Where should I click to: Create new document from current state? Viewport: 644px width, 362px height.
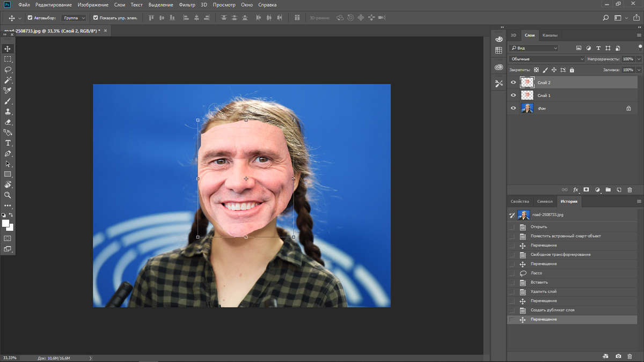[x=606, y=356]
